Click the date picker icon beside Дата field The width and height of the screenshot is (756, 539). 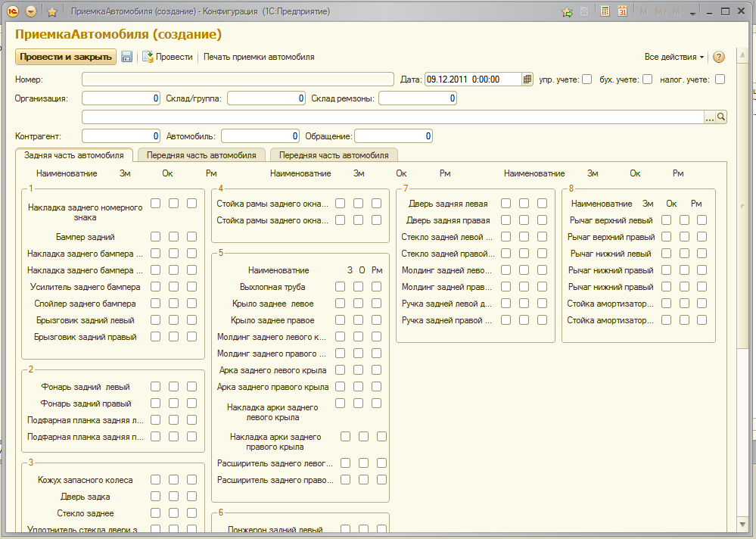[527, 79]
